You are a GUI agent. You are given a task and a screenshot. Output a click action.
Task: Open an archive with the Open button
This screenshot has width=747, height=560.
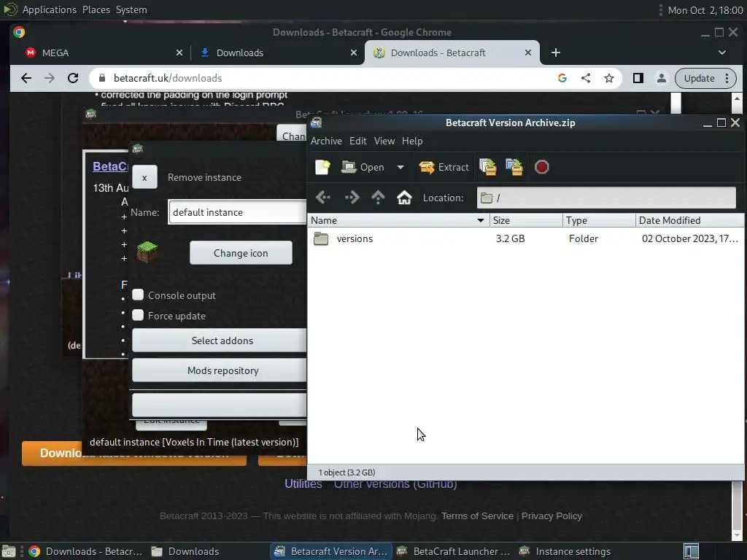[363, 167]
